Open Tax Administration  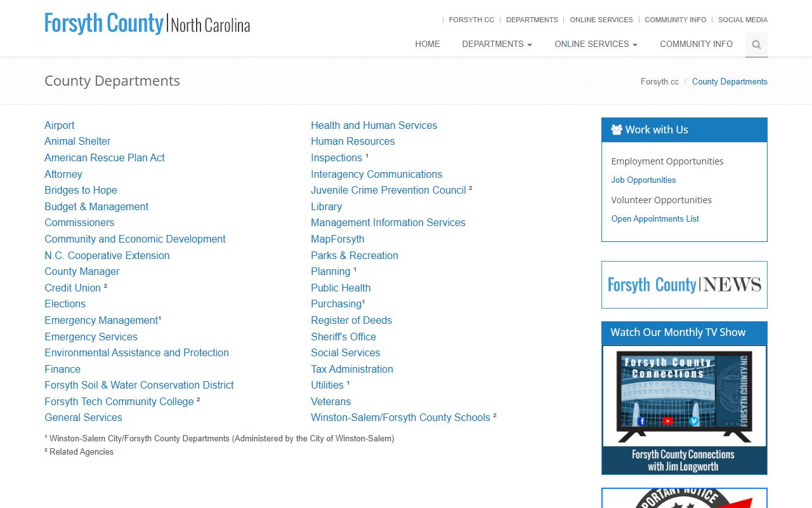click(x=352, y=369)
